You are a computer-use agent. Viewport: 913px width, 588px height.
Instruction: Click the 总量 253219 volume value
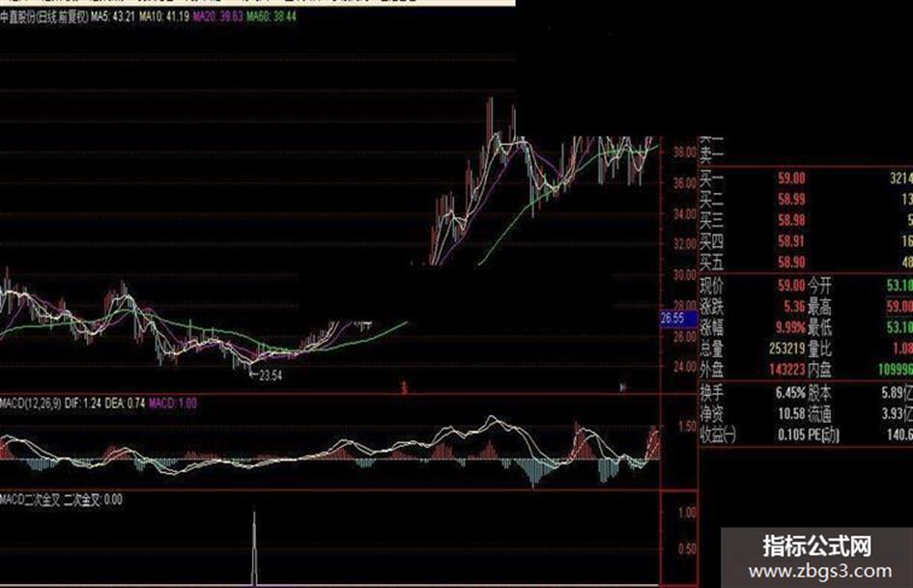[786, 349]
